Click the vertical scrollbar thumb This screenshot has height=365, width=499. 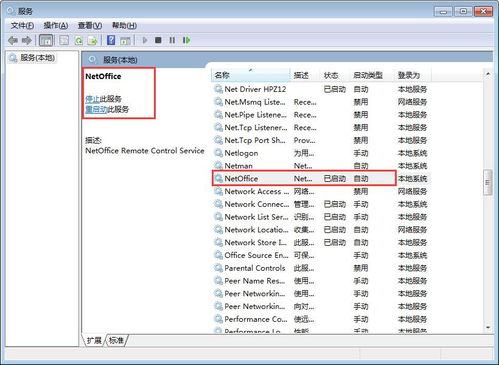pos(488,182)
